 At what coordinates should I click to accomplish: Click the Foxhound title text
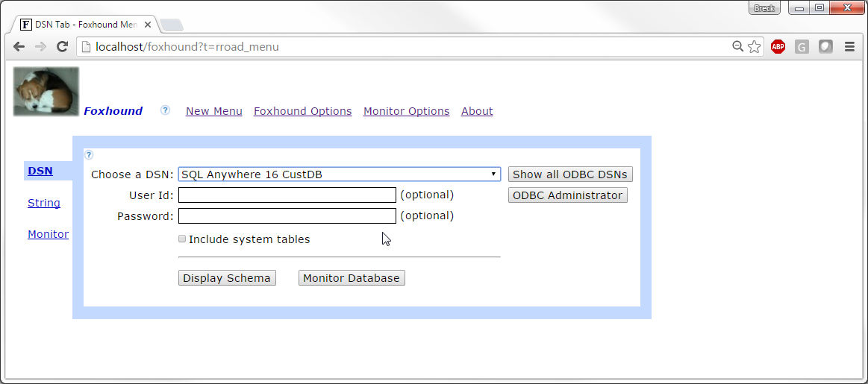pyautogui.click(x=113, y=110)
